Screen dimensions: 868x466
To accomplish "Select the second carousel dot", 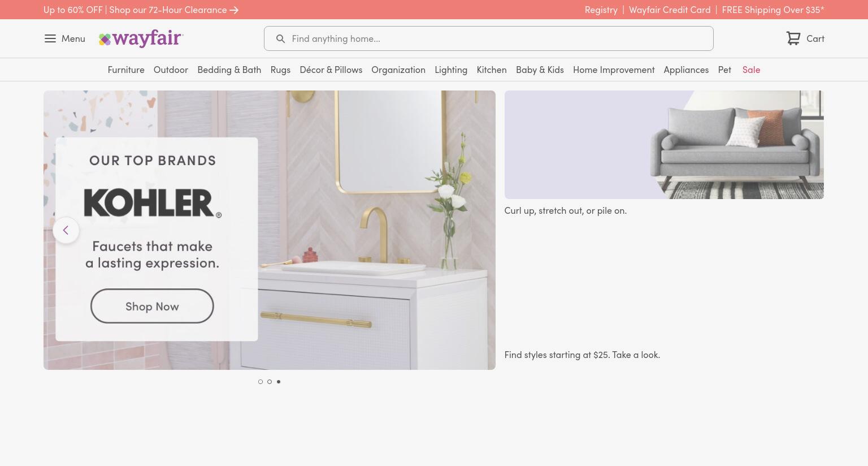I will pos(270,382).
